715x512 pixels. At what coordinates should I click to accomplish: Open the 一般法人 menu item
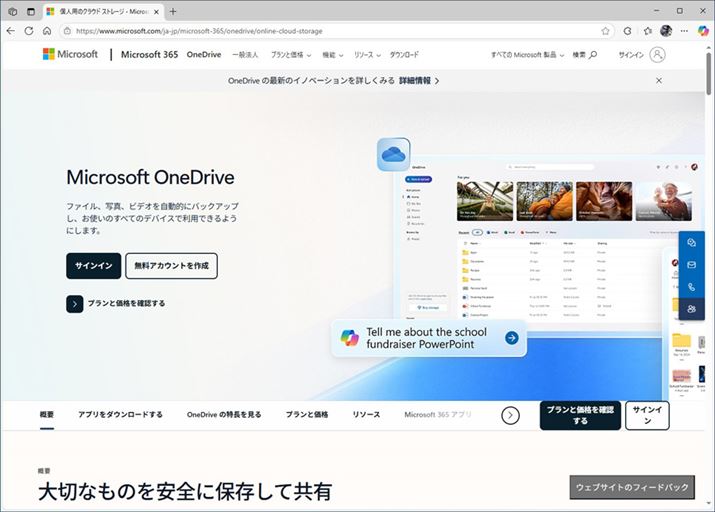[x=245, y=55]
